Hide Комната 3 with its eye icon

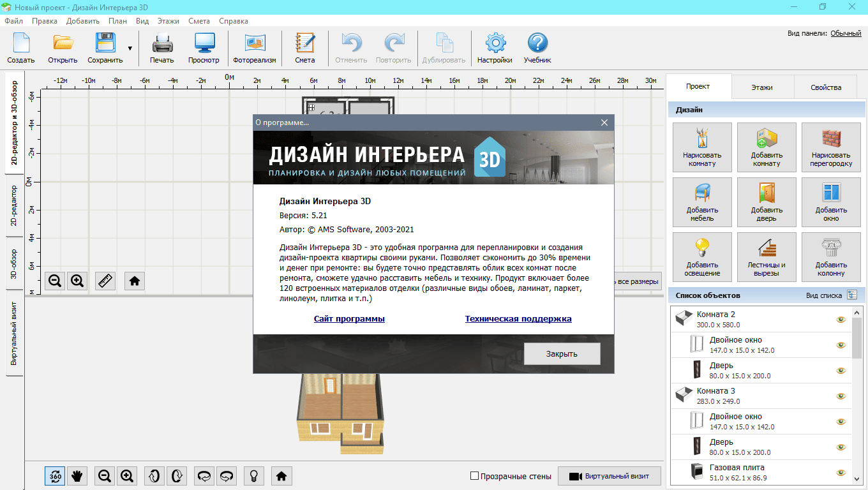point(841,396)
